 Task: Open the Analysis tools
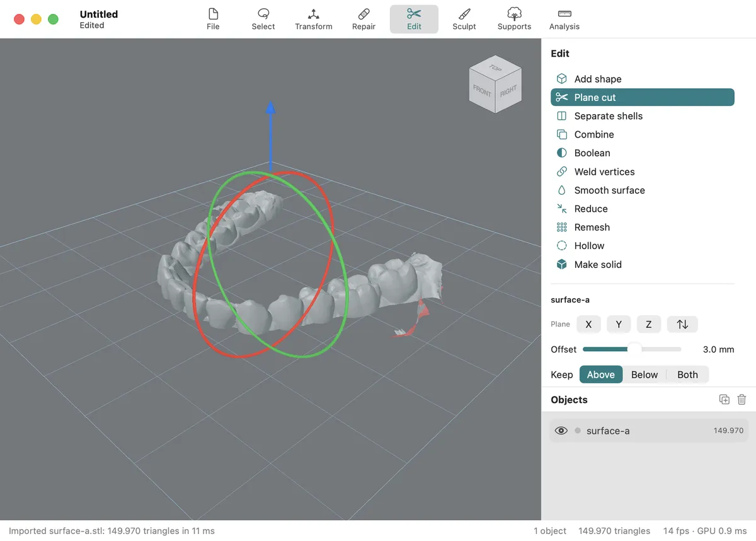tap(564, 19)
